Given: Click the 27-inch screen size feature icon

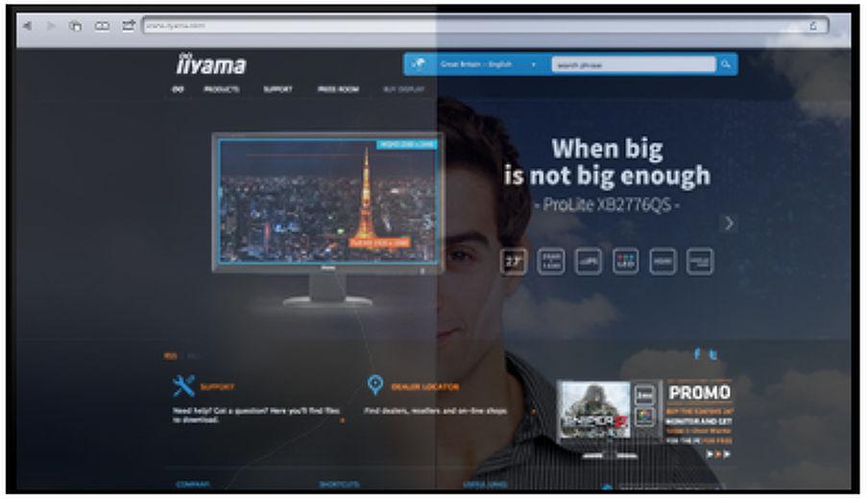Looking at the screenshot, I should point(515,261).
